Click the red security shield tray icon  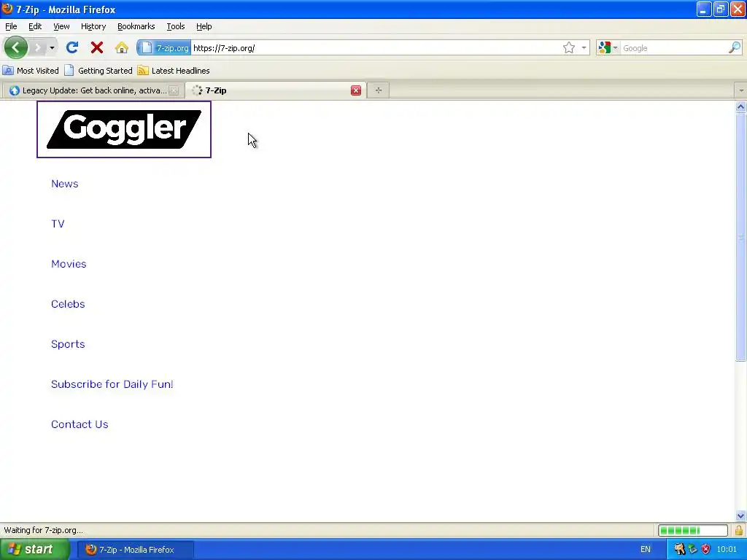pyautogui.click(x=705, y=549)
